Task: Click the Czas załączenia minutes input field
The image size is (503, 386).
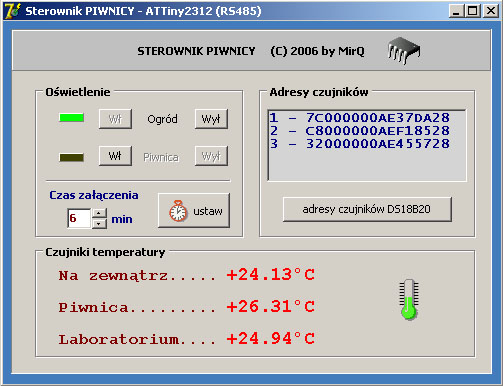Action: click(79, 218)
